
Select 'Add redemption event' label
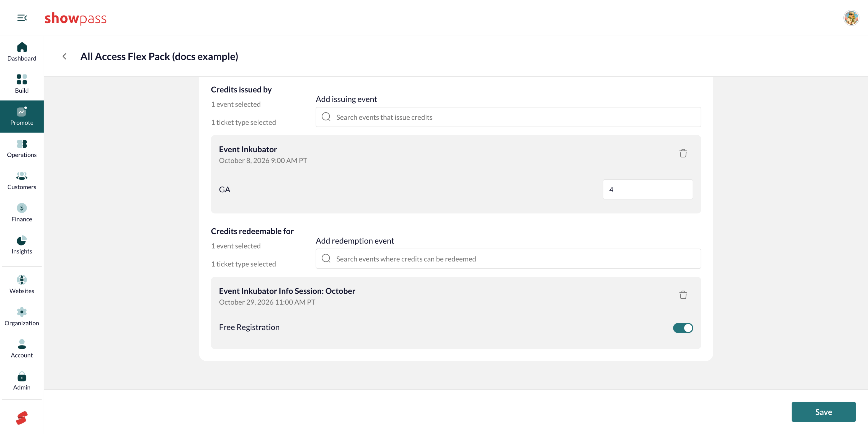click(x=355, y=241)
